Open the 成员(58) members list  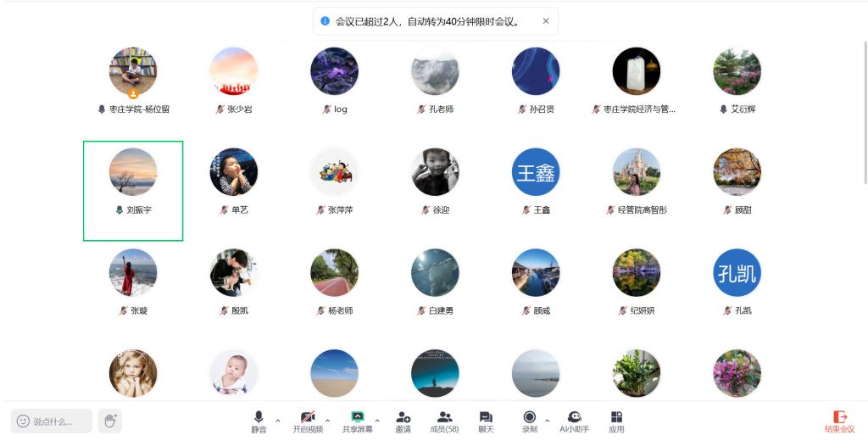(x=444, y=421)
